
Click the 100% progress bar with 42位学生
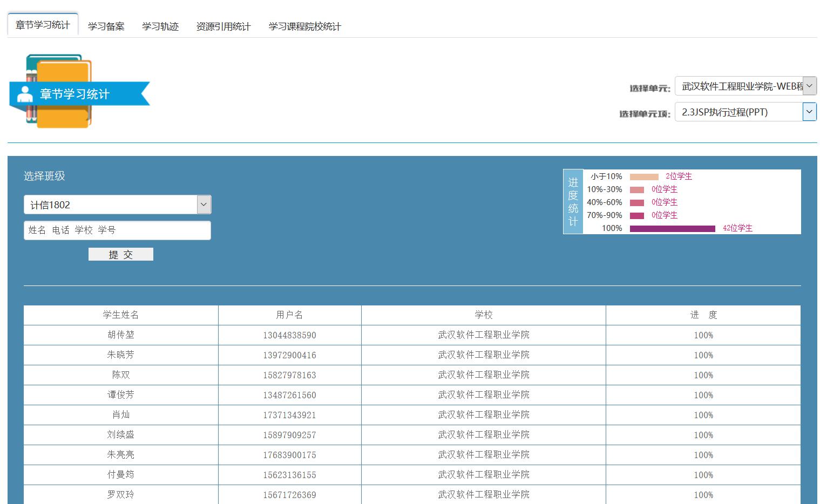point(672,229)
